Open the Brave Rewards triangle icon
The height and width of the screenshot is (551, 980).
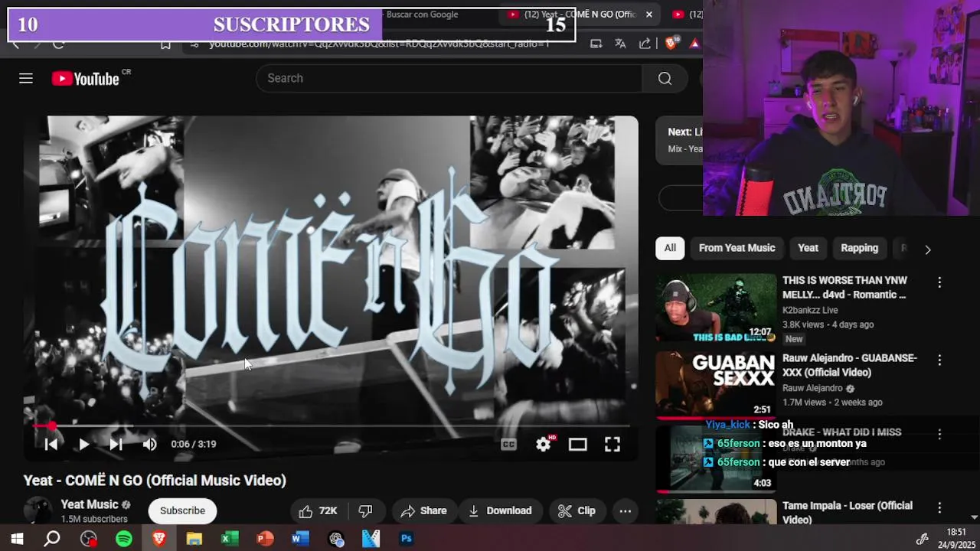coord(694,44)
